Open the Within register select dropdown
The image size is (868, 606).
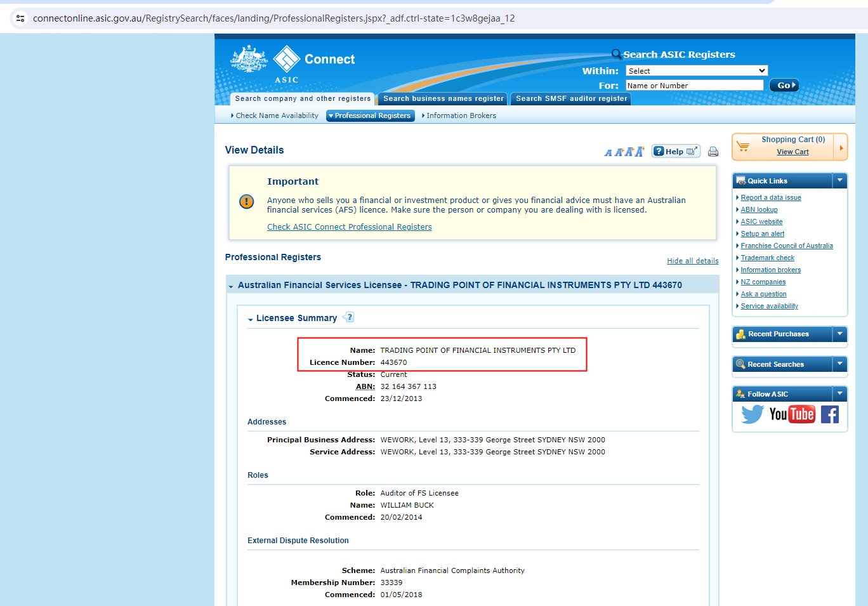[697, 71]
